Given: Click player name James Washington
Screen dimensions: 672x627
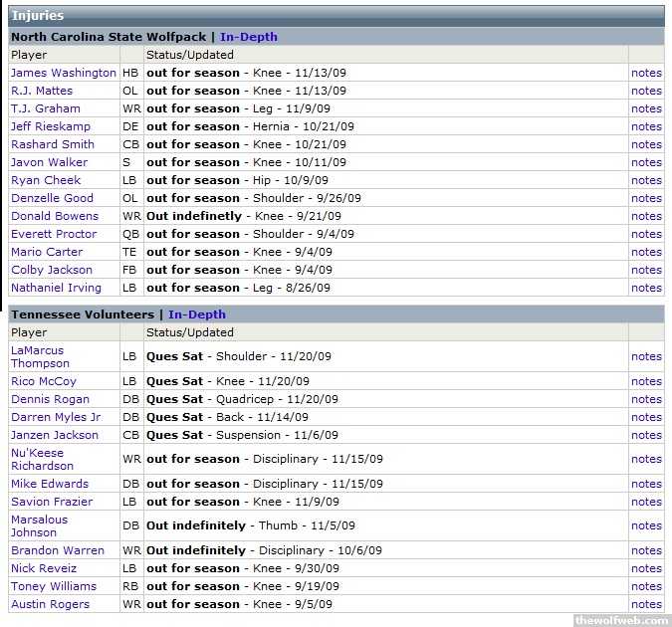Looking at the screenshot, I should click(63, 73).
